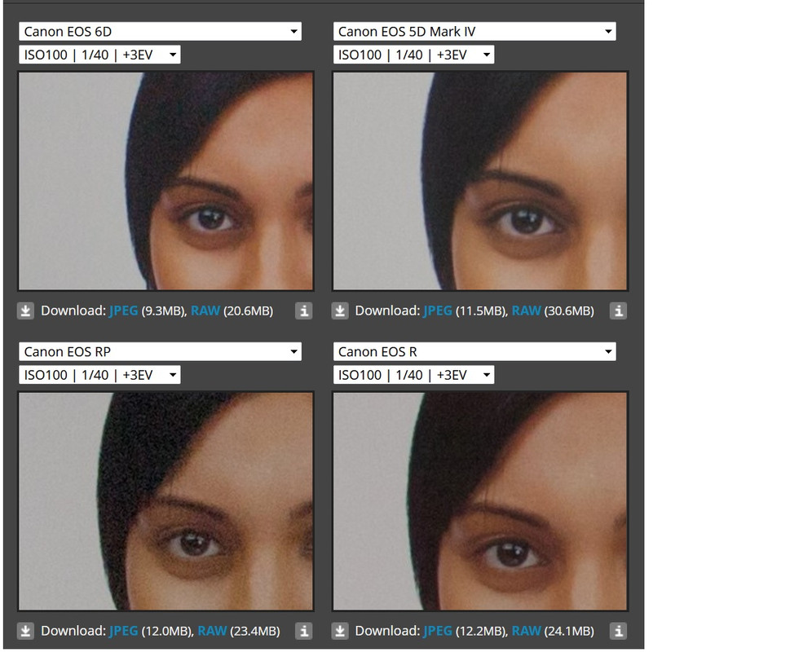
Task: Expand exposure settings dropdown under Canon EOS R
Action: coord(414,375)
